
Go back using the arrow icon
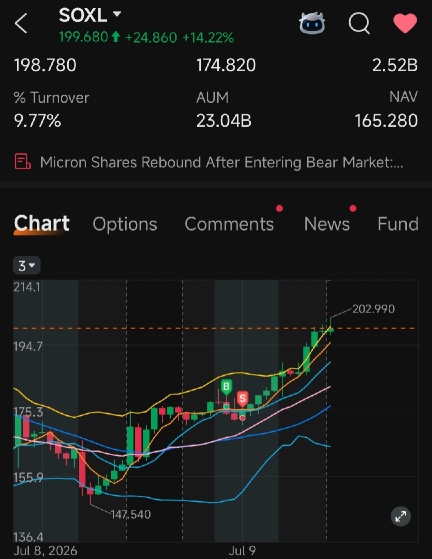click(x=21, y=24)
